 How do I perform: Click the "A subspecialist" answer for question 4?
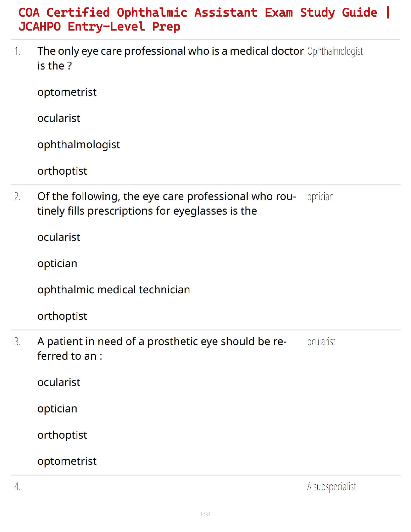[x=331, y=487]
